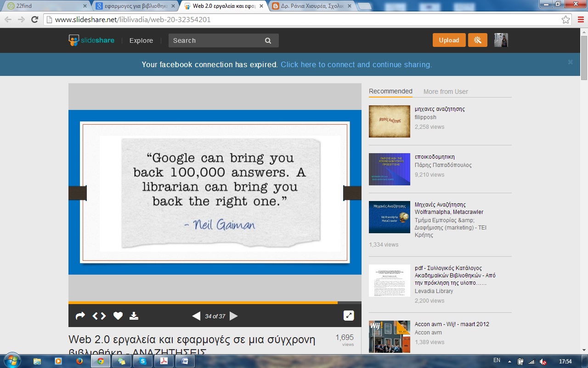Open the orange star icon next to Upload
588x368 pixels.
coord(478,40)
